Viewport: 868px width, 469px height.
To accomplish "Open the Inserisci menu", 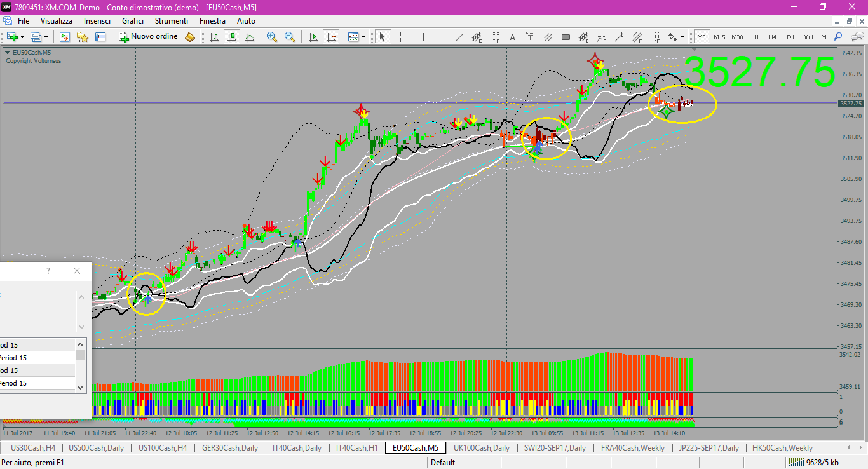I will point(97,21).
